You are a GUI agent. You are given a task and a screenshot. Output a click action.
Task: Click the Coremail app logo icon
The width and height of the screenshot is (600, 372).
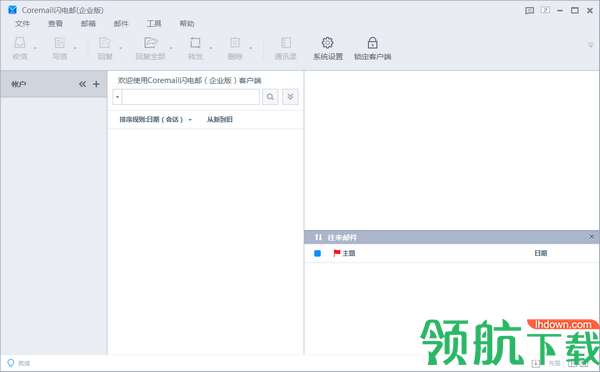click(x=13, y=10)
